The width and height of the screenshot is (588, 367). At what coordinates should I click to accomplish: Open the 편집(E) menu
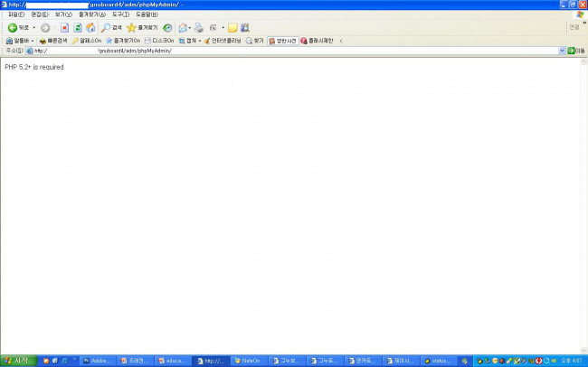[x=40, y=14]
